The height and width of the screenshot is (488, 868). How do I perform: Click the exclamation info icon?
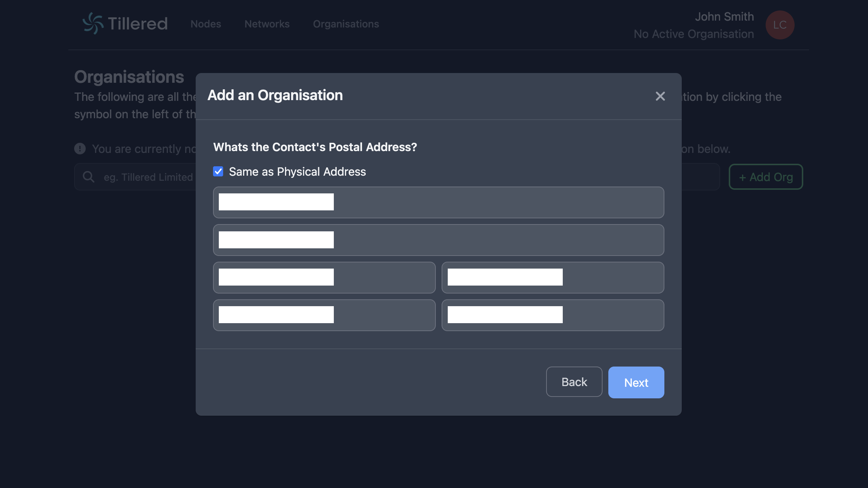click(80, 149)
